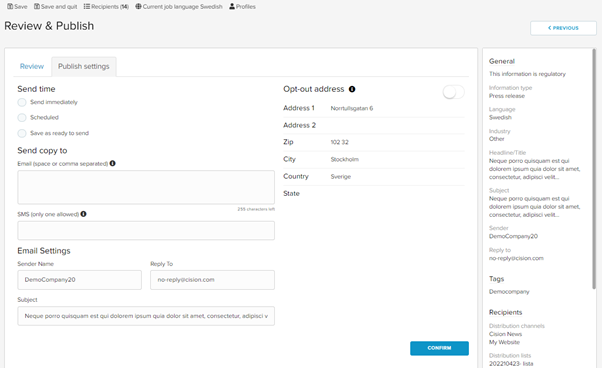The height and width of the screenshot is (368, 602).
Task: Show info for Email copy field
Action: click(x=112, y=163)
